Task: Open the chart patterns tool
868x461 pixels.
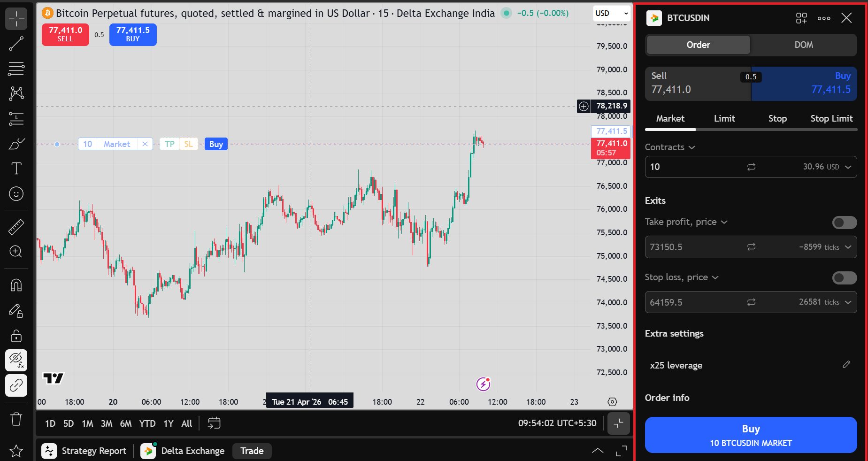Action: point(16,93)
